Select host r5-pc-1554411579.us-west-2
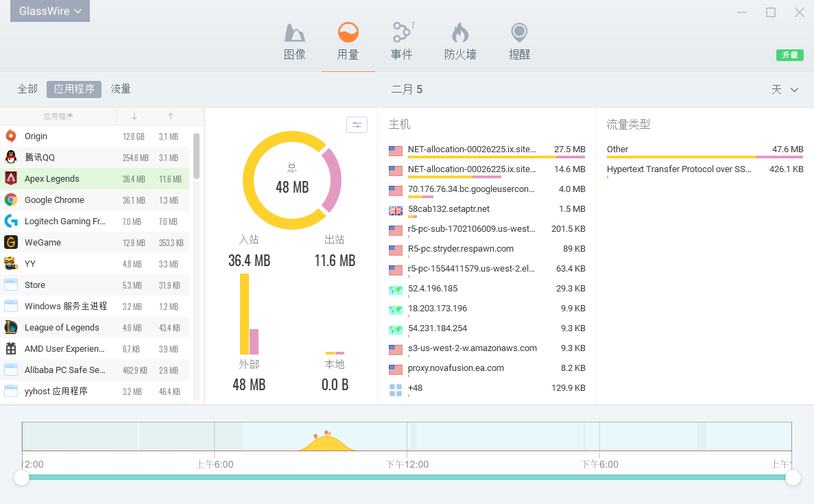 coord(486,269)
